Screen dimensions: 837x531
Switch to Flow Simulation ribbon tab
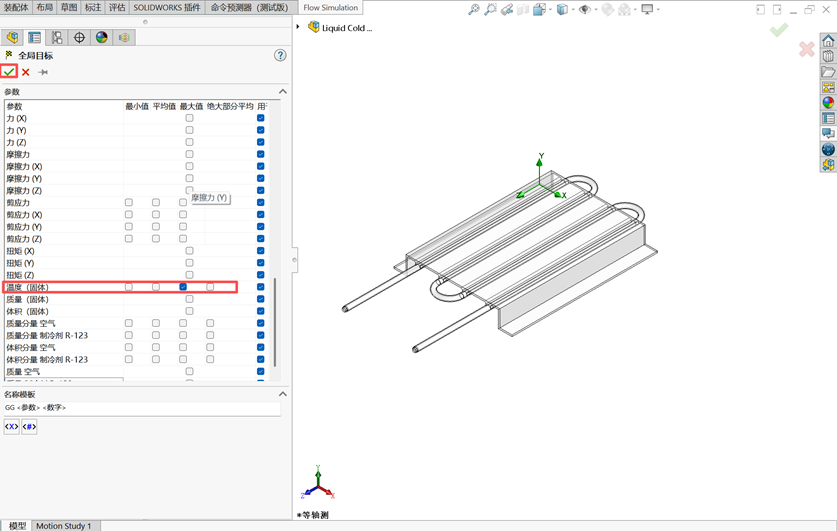[330, 7]
